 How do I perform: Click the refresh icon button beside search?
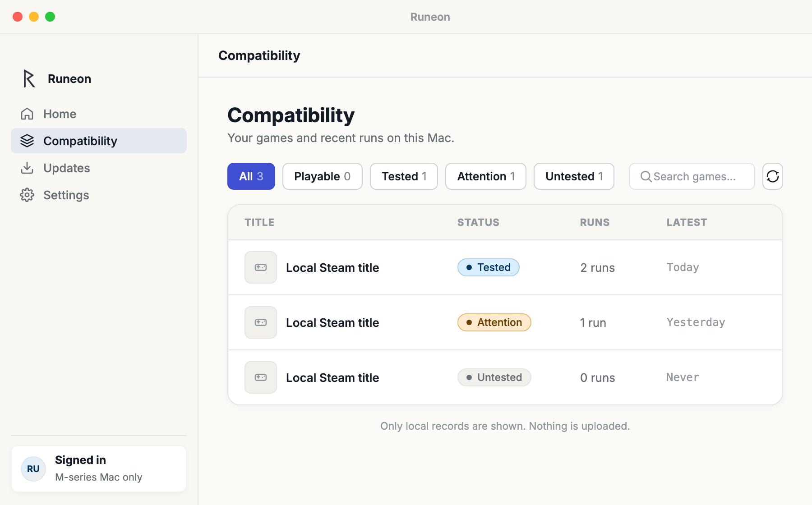(x=773, y=176)
